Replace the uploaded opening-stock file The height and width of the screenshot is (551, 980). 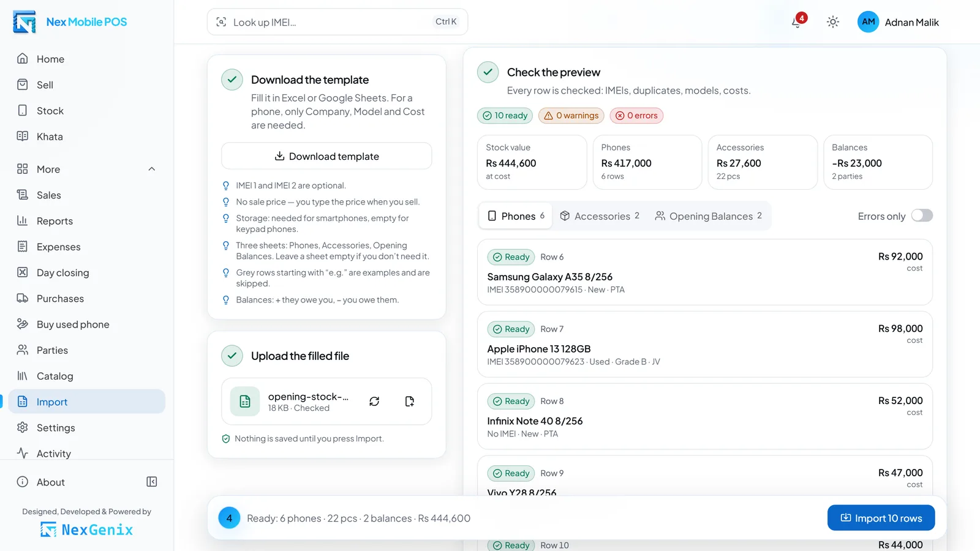coord(410,402)
